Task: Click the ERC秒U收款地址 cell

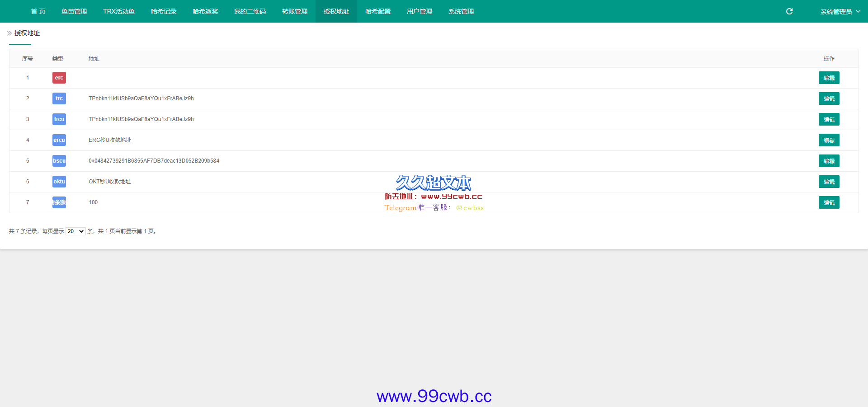Action: [110, 140]
